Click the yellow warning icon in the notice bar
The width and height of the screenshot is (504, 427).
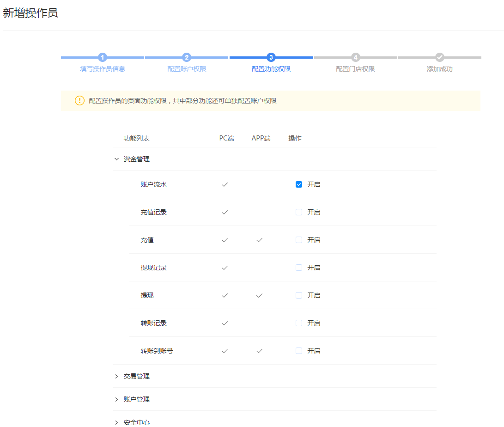79,100
